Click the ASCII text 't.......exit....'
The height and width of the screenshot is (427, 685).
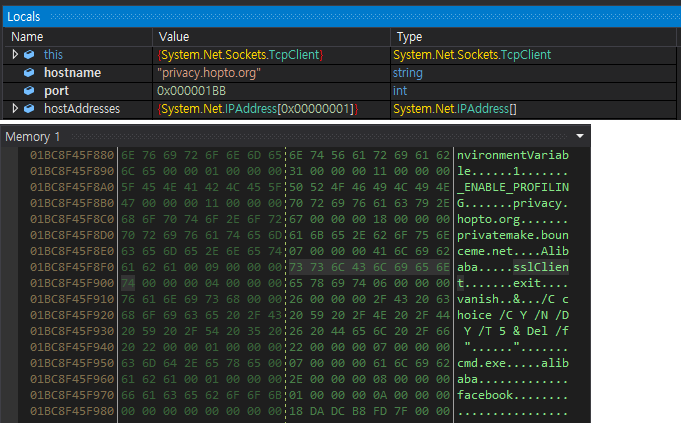pyautogui.click(x=513, y=283)
